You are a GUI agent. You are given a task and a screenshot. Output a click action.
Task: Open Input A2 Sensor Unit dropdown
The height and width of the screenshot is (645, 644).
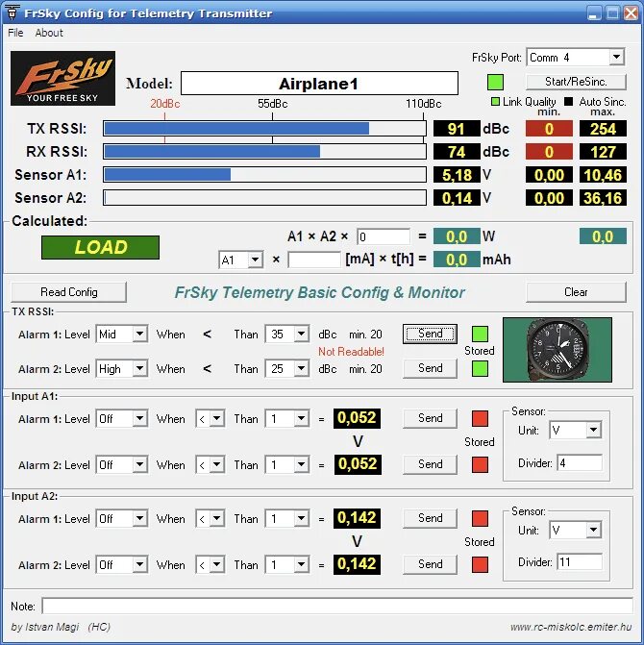tap(576, 530)
